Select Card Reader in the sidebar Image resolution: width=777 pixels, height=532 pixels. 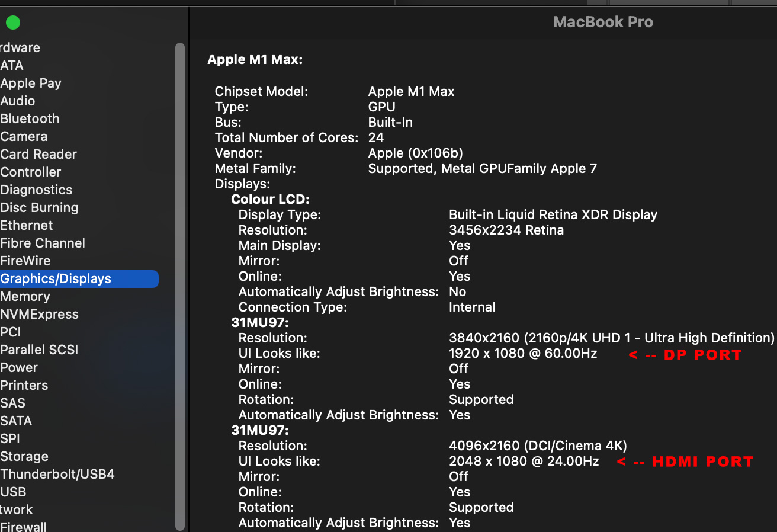(x=38, y=155)
